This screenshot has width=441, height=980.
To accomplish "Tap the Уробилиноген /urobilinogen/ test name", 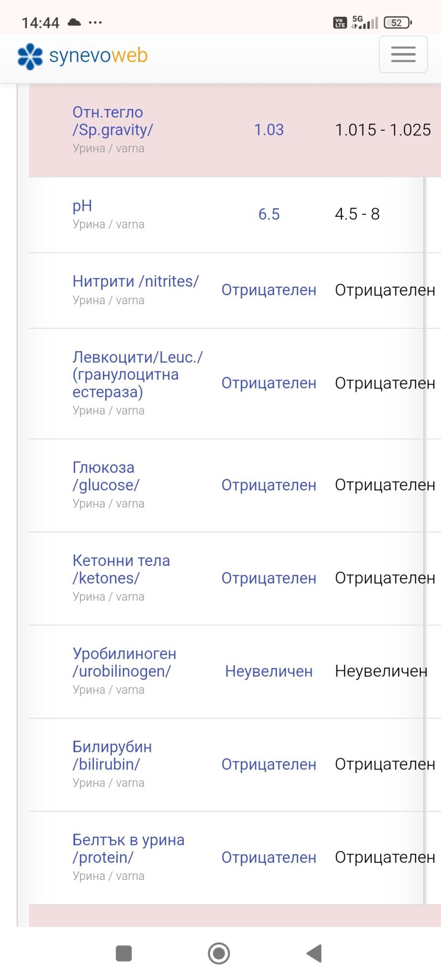I will [x=124, y=662].
